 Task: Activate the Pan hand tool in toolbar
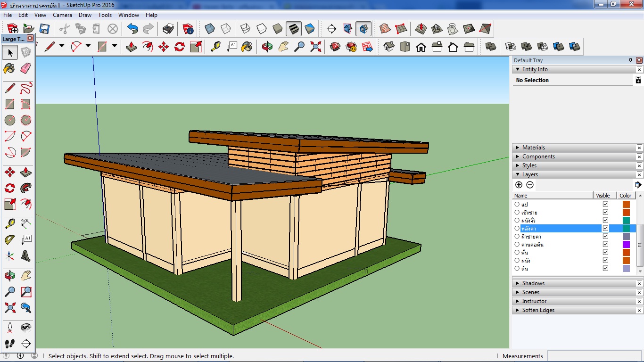point(283,47)
